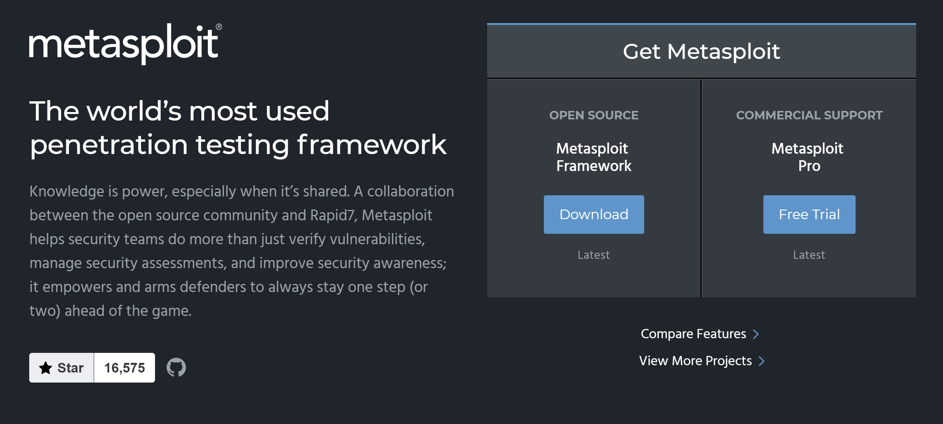Viewport: 943px width, 424px height.
Task: Click the Get Metasploit header
Action: point(701,51)
